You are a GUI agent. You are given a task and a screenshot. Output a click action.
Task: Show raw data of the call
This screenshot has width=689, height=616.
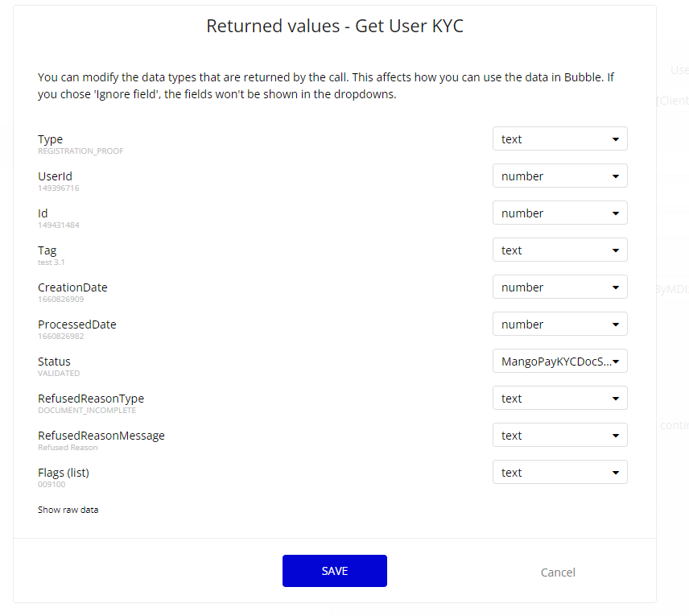[x=68, y=510]
